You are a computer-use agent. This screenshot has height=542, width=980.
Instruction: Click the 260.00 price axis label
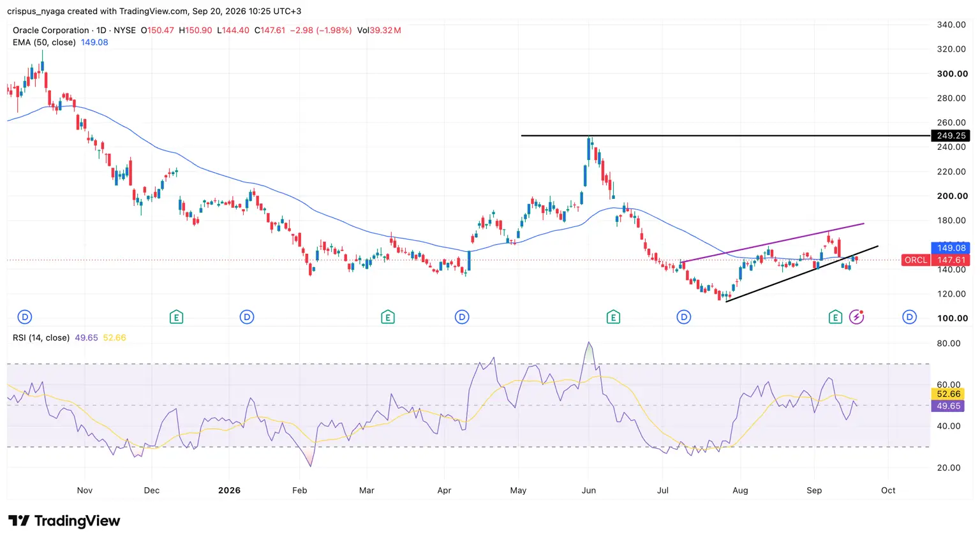[x=951, y=122]
